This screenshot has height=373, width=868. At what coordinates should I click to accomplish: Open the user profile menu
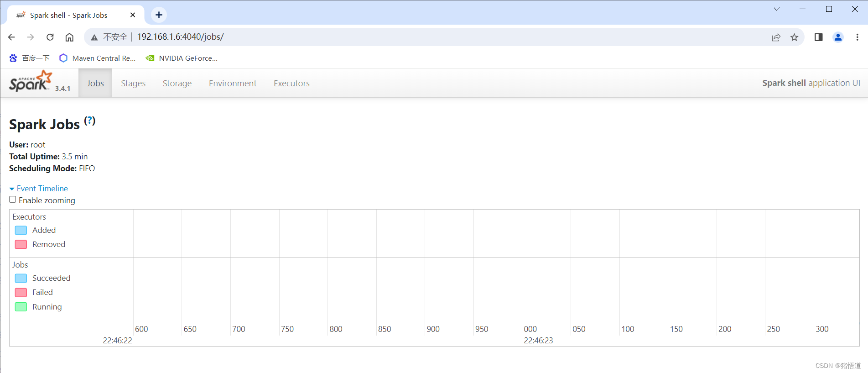838,37
